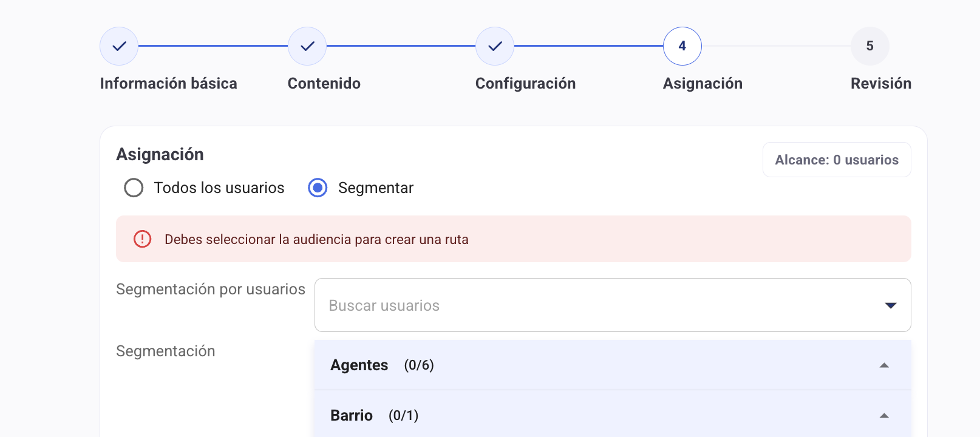Collapse the Barrio section with its arrow

(x=884, y=416)
